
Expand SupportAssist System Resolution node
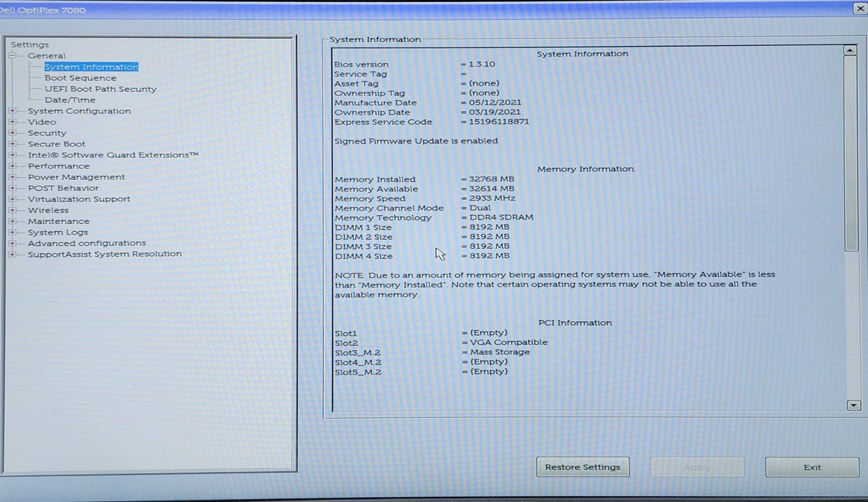(x=12, y=254)
